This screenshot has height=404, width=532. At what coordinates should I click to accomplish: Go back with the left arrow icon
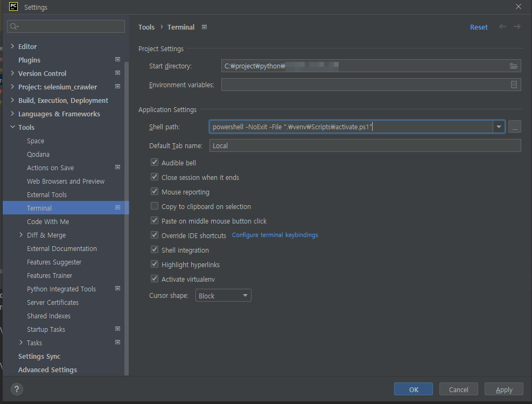coord(502,26)
